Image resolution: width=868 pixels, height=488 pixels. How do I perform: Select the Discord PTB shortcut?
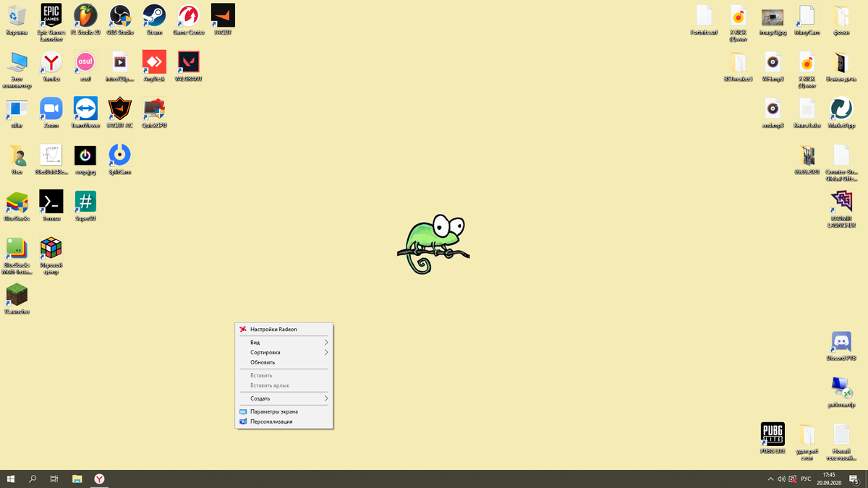pyautogui.click(x=841, y=346)
